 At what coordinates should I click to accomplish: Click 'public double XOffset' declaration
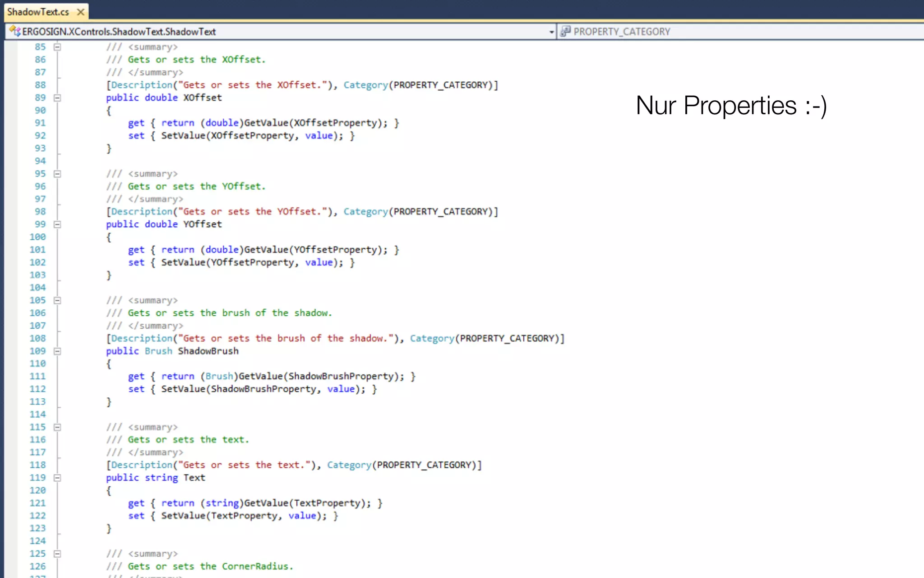164,98
